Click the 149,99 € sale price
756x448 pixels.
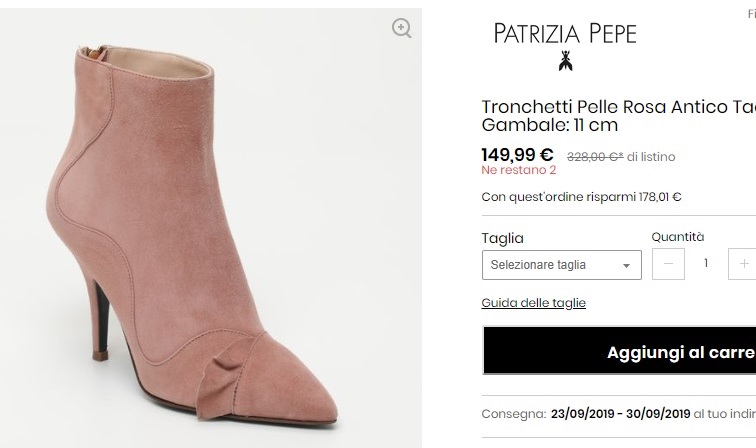(x=517, y=155)
